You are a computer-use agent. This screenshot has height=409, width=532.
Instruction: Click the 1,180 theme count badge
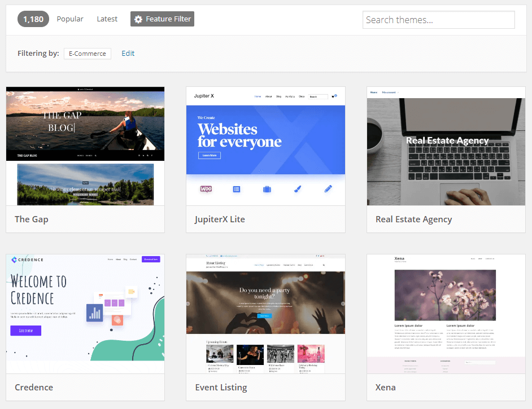click(33, 19)
